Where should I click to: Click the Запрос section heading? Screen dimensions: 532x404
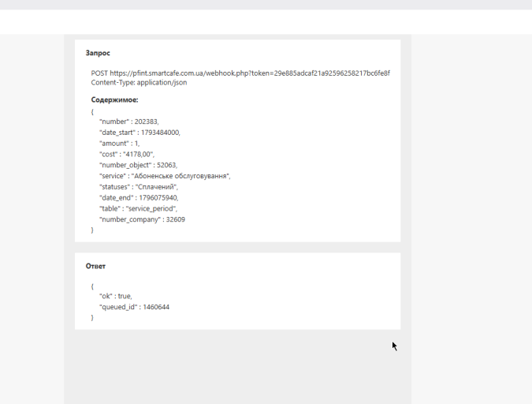coord(98,53)
